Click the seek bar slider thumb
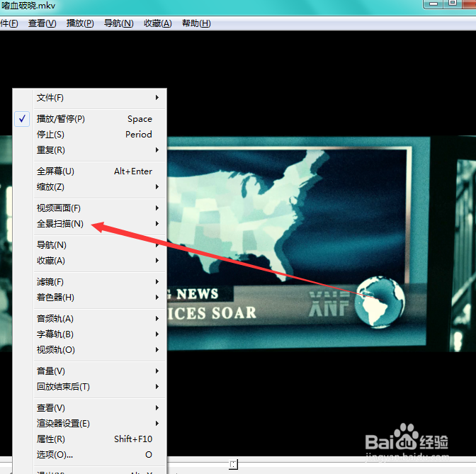The height and width of the screenshot is (474, 476). pyautogui.click(x=234, y=464)
